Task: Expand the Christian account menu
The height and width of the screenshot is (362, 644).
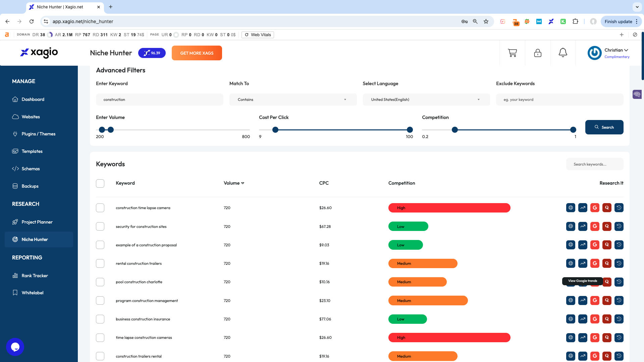Action: (x=616, y=50)
